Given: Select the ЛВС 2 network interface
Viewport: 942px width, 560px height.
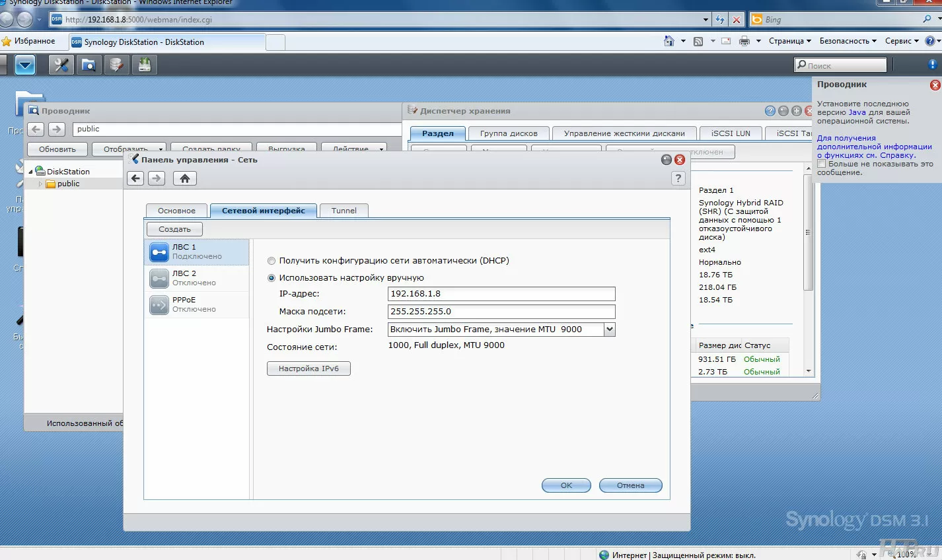Looking at the screenshot, I should [x=197, y=278].
